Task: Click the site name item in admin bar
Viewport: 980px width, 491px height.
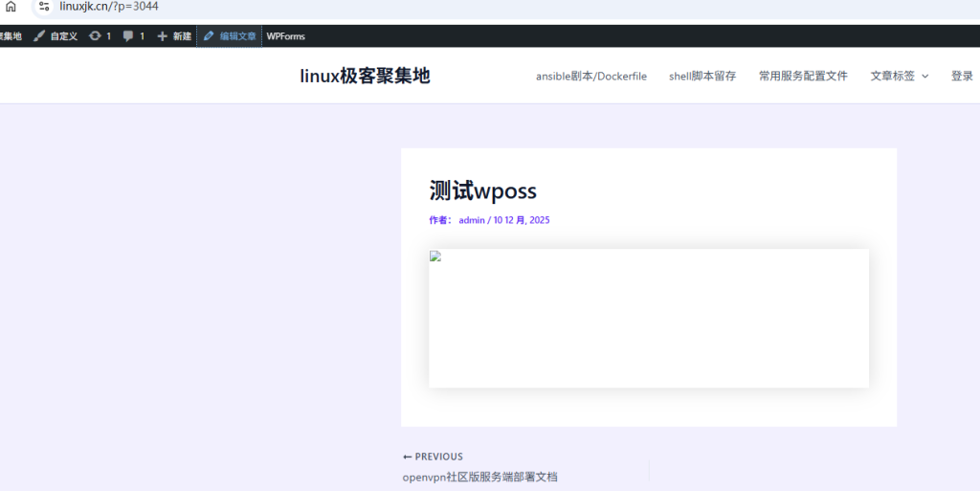Action: 10,36
